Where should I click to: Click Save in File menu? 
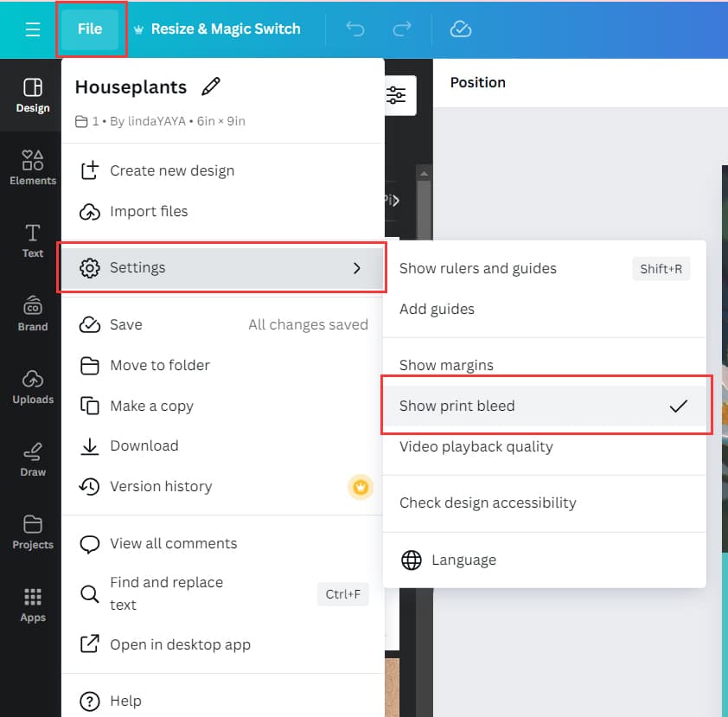[222, 324]
